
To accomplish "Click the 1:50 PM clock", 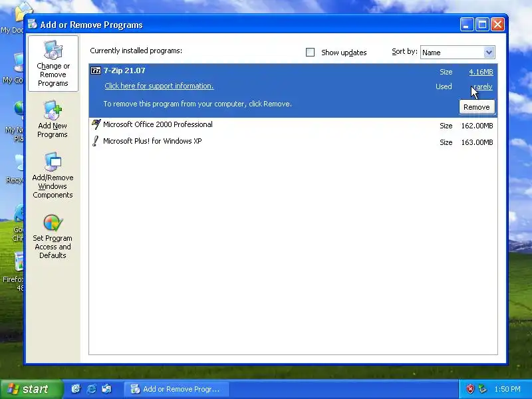I will click(x=507, y=389).
